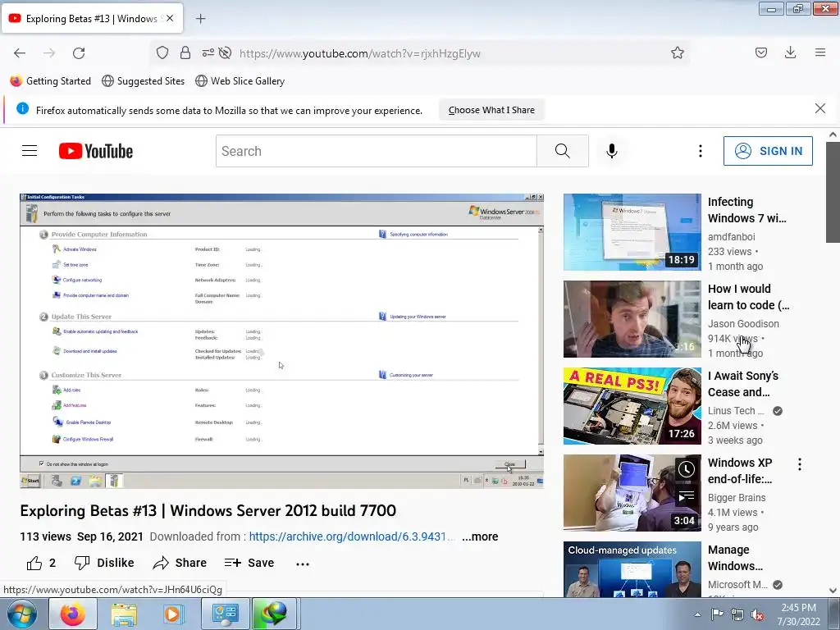Viewport: 840px width, 630px height.
Task: Focus the YouTube Search input field
Action: 376,151
